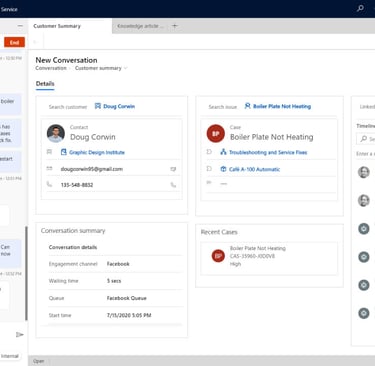Minimize the chat panel with the dash icon
Viewport: 375px width, 366px height.
click(x=20, y=26)
